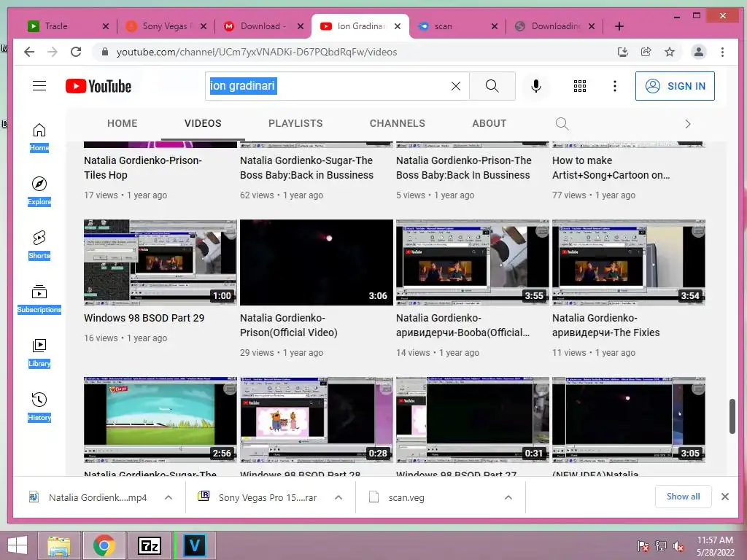The width and height of the screenshot is (747, 560).
Task: Expand options for Natalia Gordienk mp4 download
Action: [x=169, y=497]
